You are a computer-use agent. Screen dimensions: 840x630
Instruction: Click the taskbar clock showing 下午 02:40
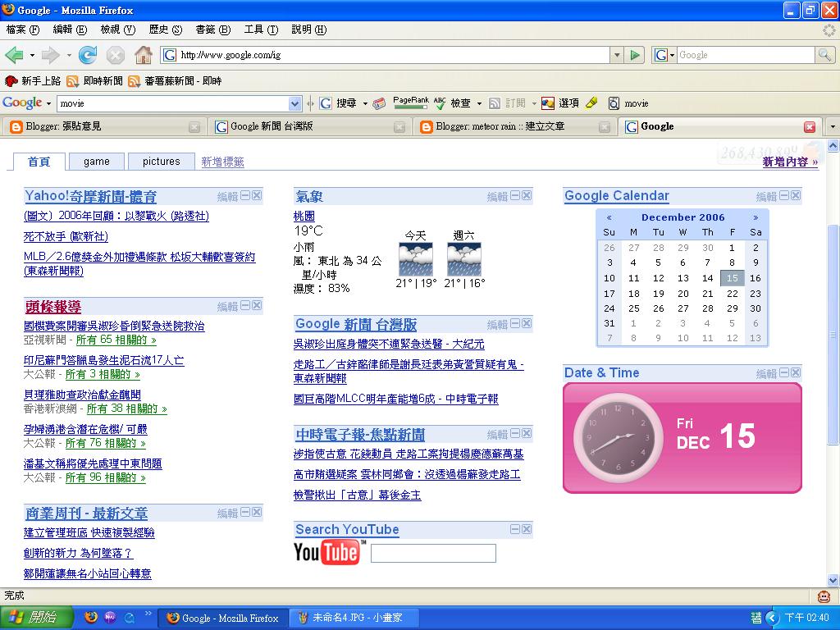[x=807, y=618]
